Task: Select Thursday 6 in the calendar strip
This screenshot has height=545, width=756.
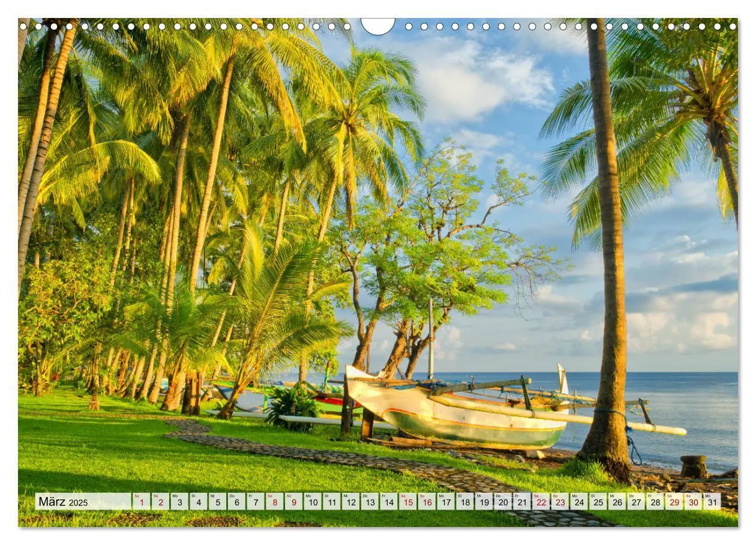Action: tap(236, 502)
